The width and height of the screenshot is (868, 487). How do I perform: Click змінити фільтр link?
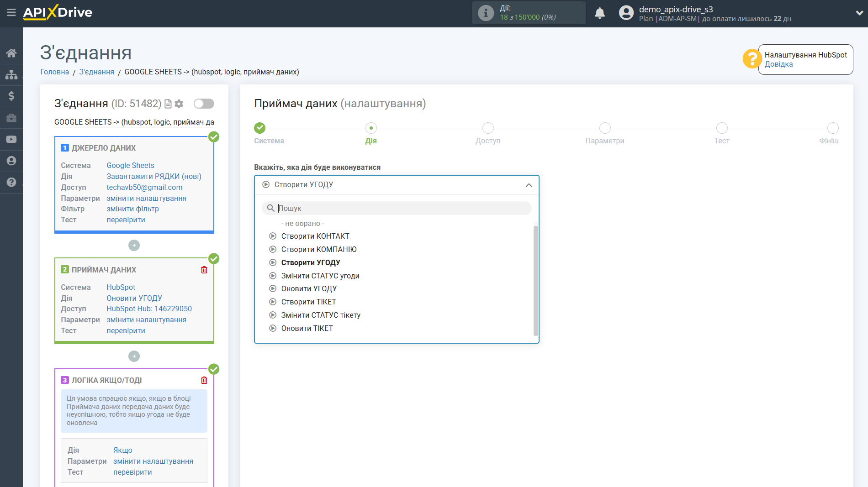point(132,209)
